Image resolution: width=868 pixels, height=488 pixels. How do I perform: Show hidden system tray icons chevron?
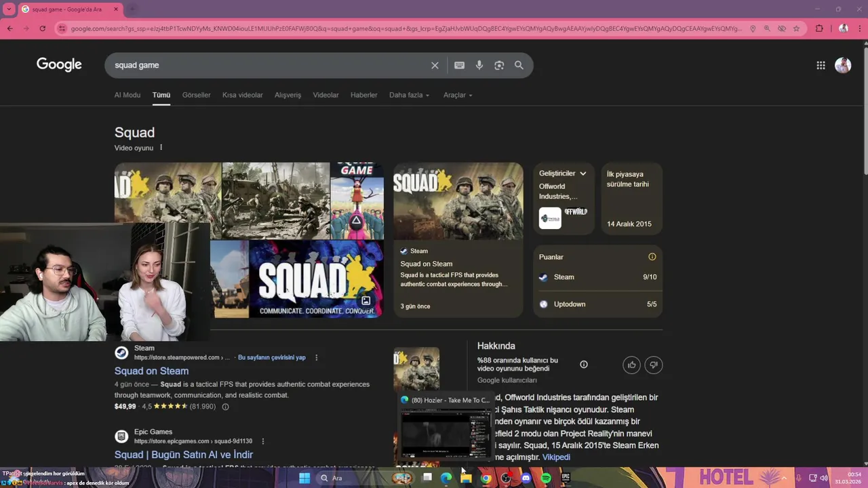pyautogui.click(x=785, y=479)
